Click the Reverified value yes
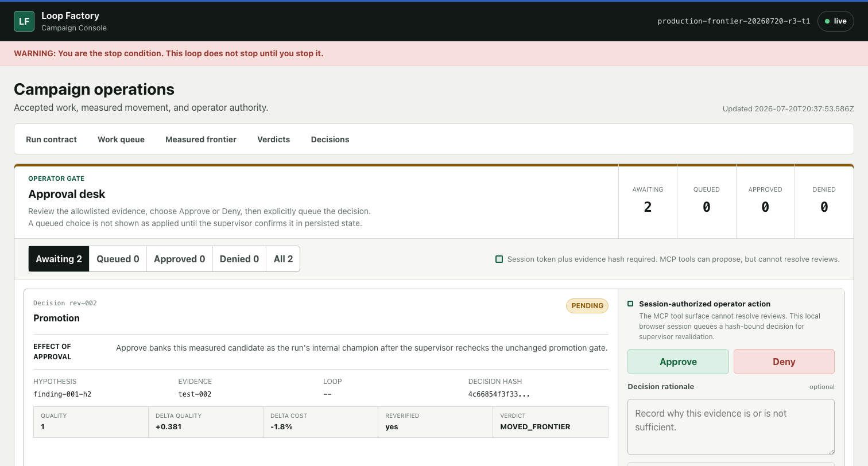868x466 pixels. [392, 427]
